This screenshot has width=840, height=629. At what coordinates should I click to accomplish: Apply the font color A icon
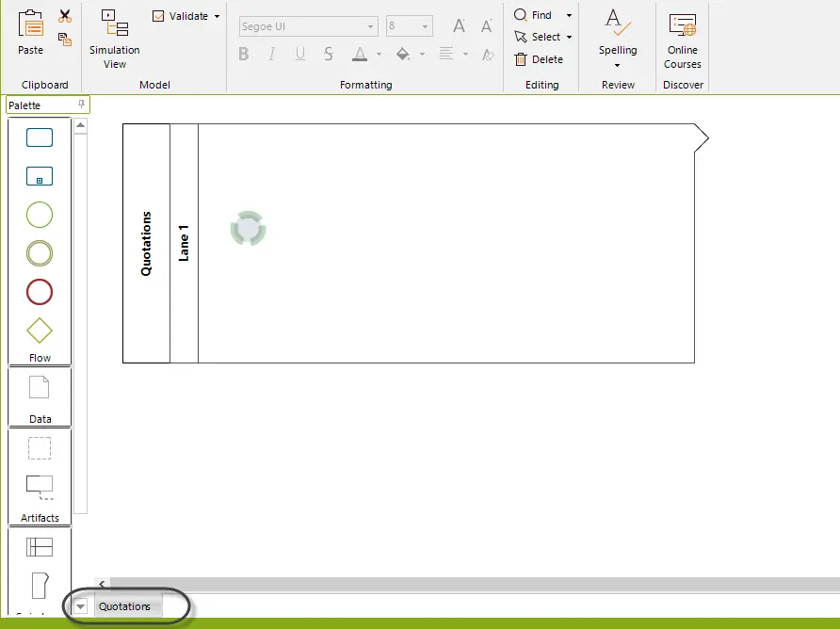360,54
